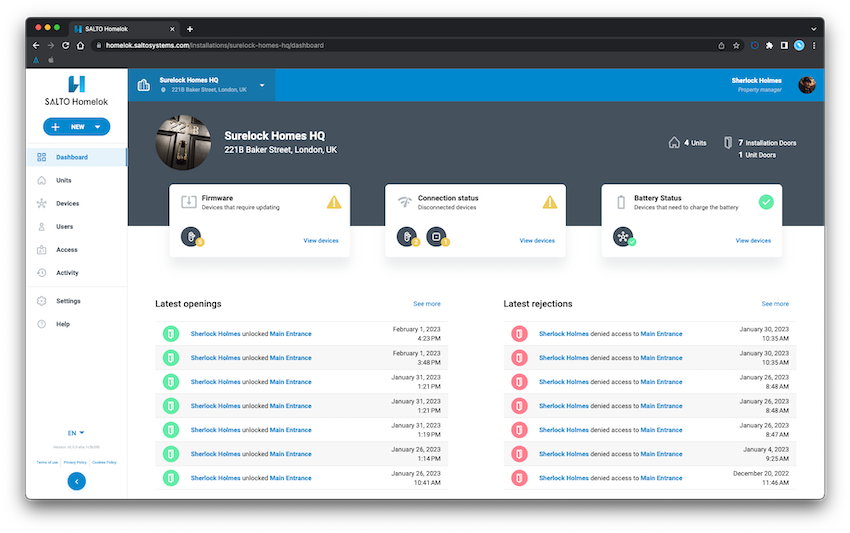Image resolution: width=850 pixels, height=533 pixels.
Task: Click the Battery Status green checkmark
Action: (x=766, y=202)
